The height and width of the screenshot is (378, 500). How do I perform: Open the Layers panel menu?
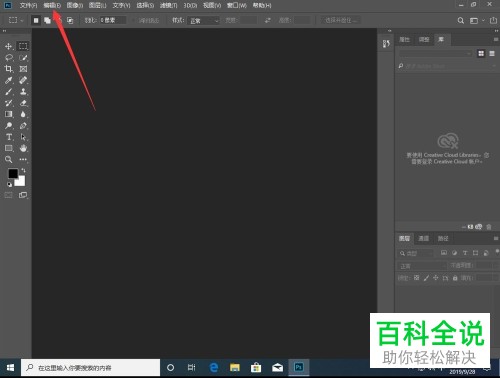coord(496,239)
